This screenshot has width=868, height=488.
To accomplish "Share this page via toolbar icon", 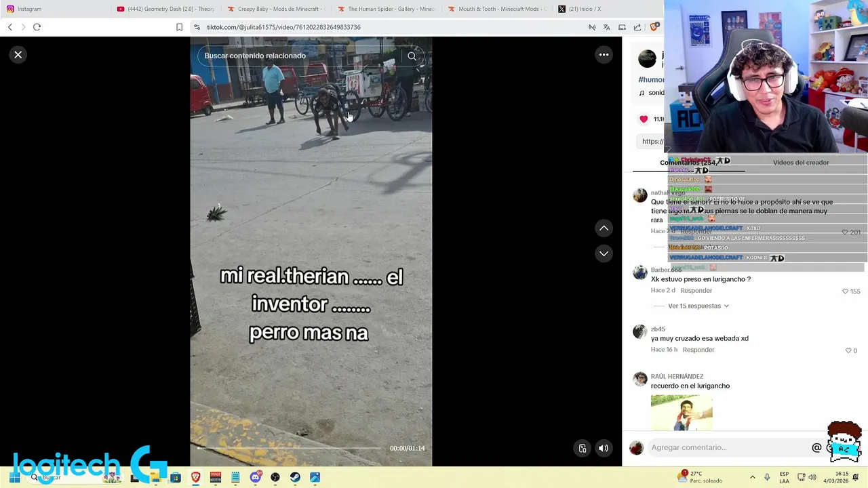I will pos(637,27).
